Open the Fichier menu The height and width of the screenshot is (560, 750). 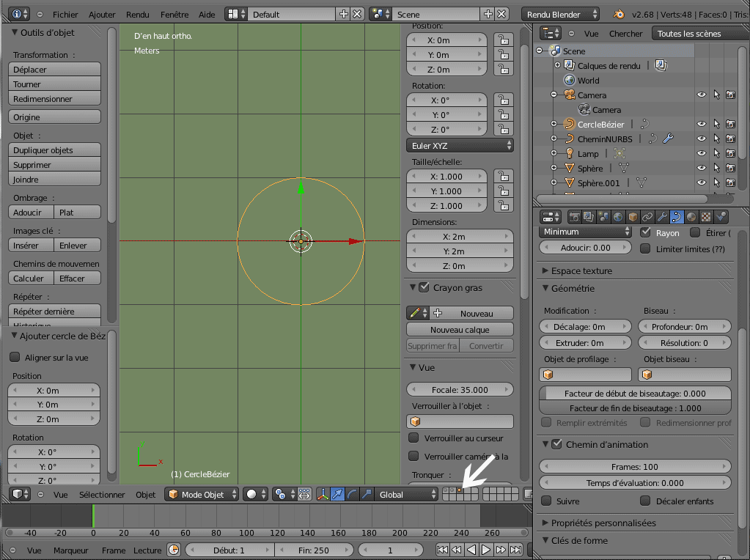tap(65, 15)
